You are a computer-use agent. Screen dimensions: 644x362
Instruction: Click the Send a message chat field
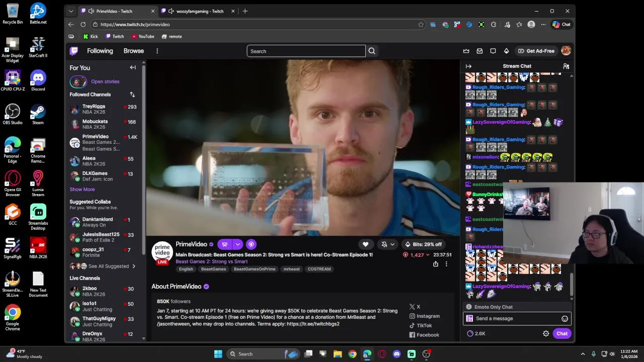click(x=517, y=318)
